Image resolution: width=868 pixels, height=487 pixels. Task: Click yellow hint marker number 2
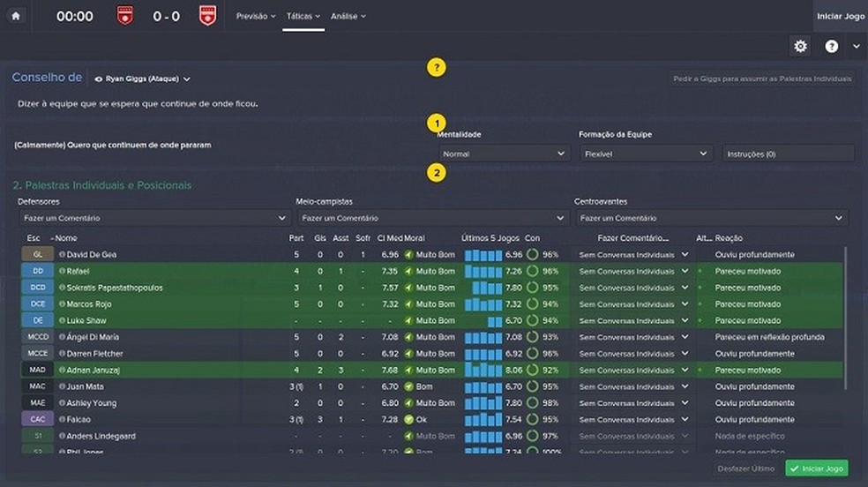point(436,173)
